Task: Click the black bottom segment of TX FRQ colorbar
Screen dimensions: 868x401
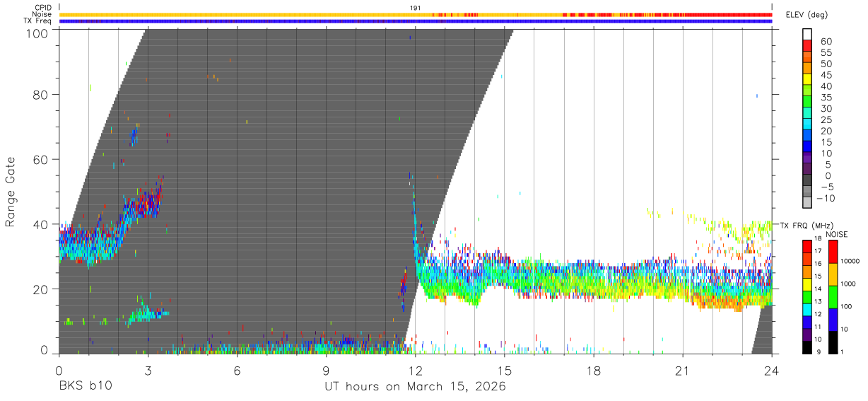Action: [x=807, y=346]
